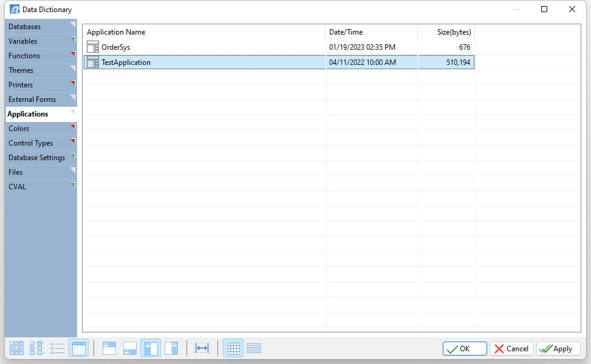Open the Functions tab

pyautogui.click(x=41, y=56)
